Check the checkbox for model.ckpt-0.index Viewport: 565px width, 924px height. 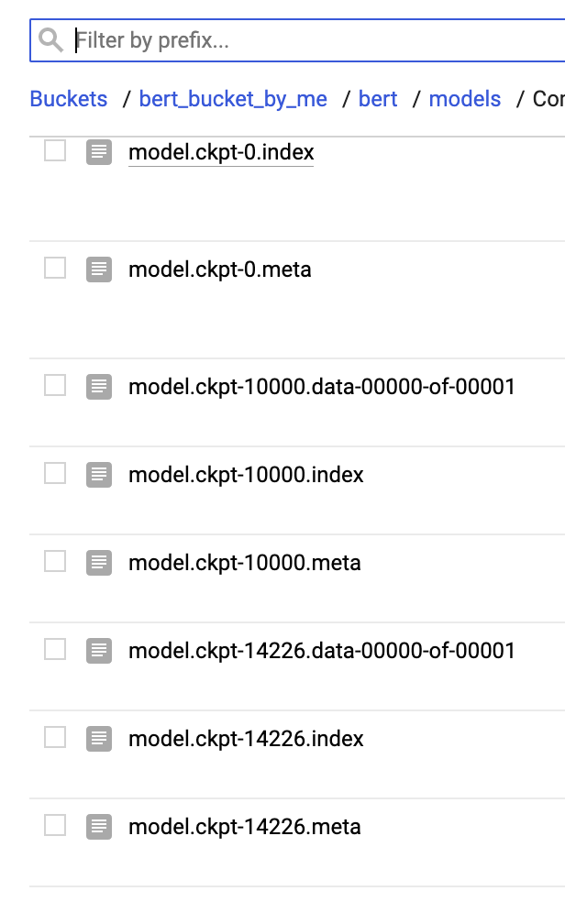coord(55,150)
